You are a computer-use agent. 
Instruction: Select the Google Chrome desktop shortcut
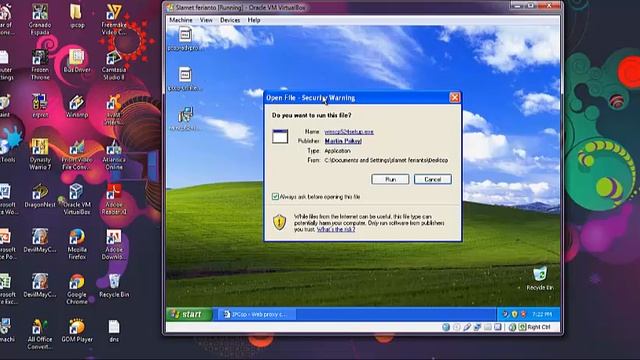pyautogui.click(x=77, y=289)
